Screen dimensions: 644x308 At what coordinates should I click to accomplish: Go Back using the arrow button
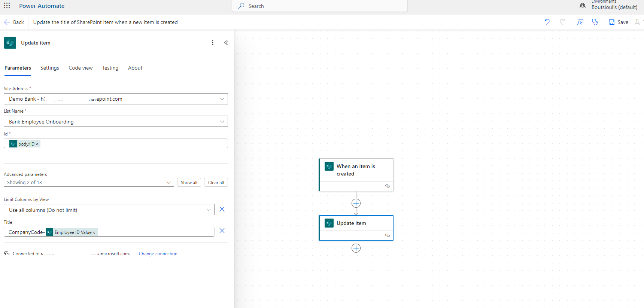[14, 22]
